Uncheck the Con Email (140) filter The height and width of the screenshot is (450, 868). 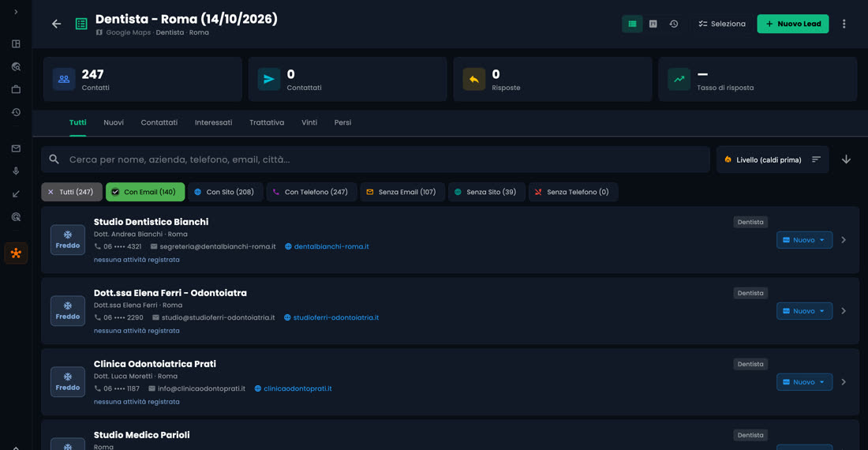pos(145,192)
